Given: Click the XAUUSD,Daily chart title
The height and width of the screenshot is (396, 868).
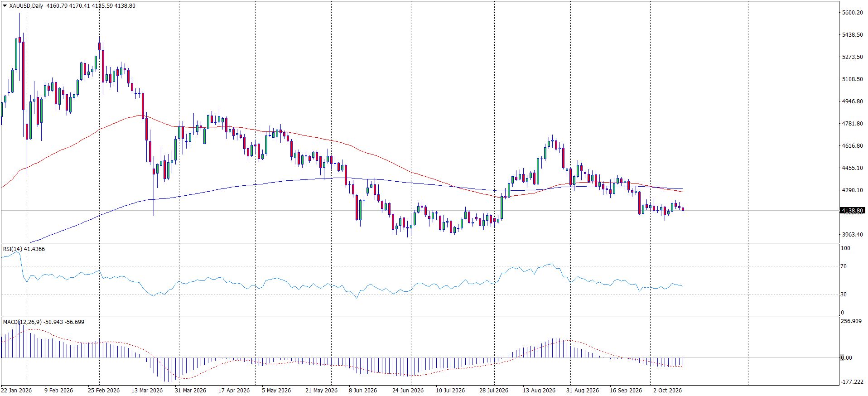Looking at the screenshot, I should point(26,6).
